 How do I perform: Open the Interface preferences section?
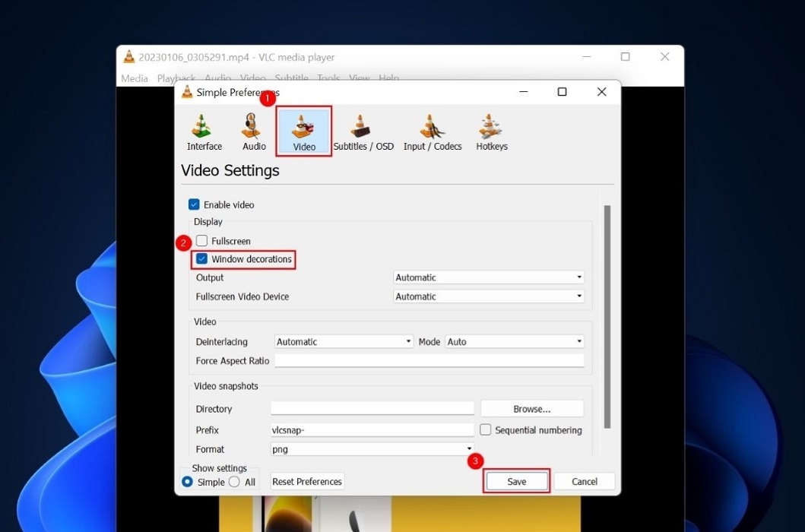[x=203, y=131]
